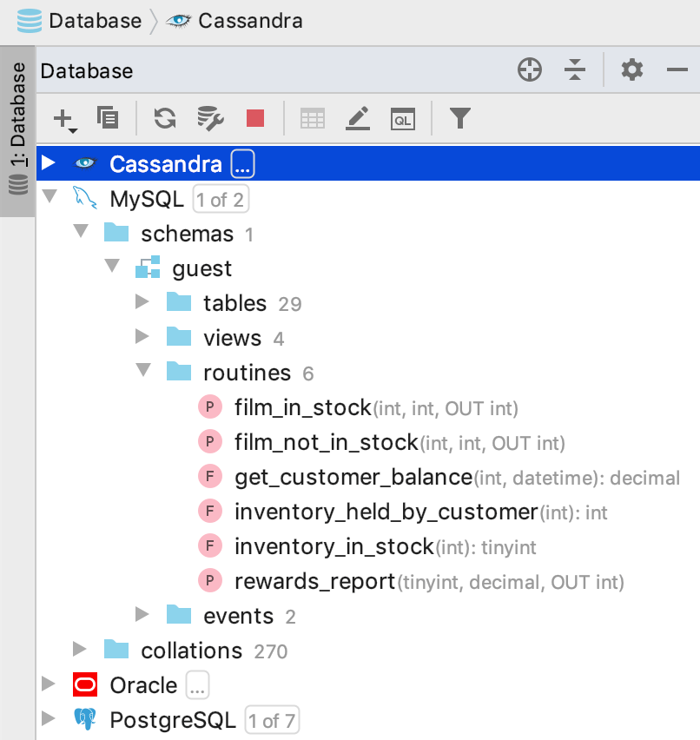Click the red Oracle logo icon
The height and width of the screenshot is (740, 700).
(x=85, y=684)
